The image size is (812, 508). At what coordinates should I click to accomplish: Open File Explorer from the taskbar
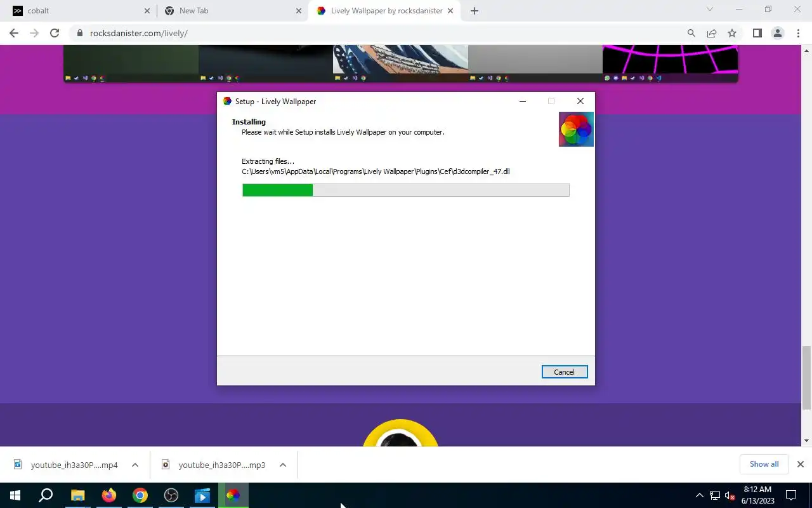(x=77, y=495)
